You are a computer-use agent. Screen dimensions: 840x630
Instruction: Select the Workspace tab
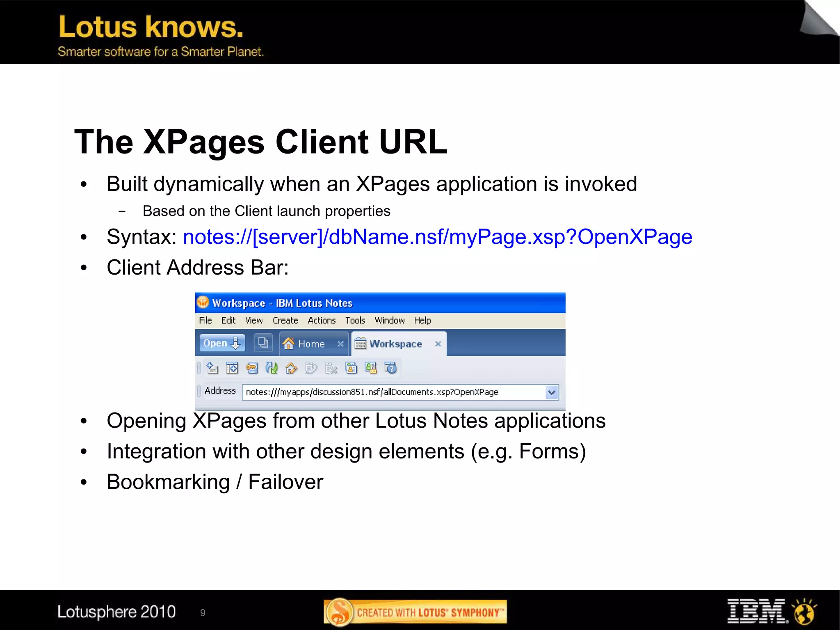(389, 344)
